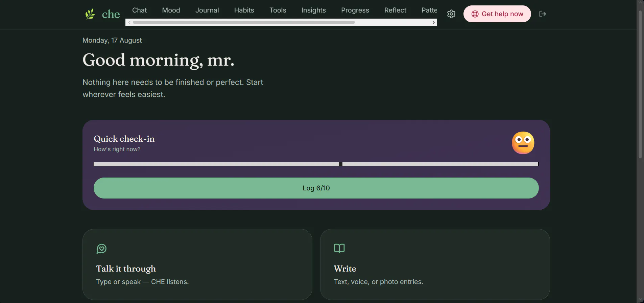
Task: Open the Chat tab
Action: [x=139, y=10]
